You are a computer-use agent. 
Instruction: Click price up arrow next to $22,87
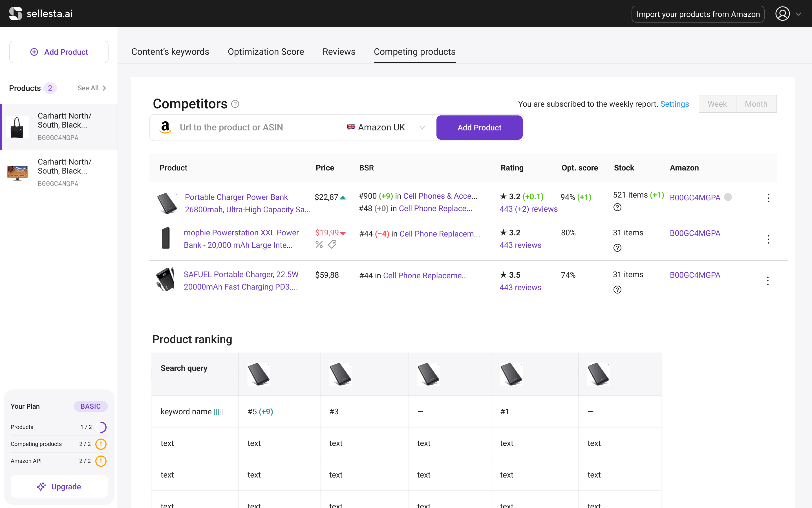pos(343,198)
